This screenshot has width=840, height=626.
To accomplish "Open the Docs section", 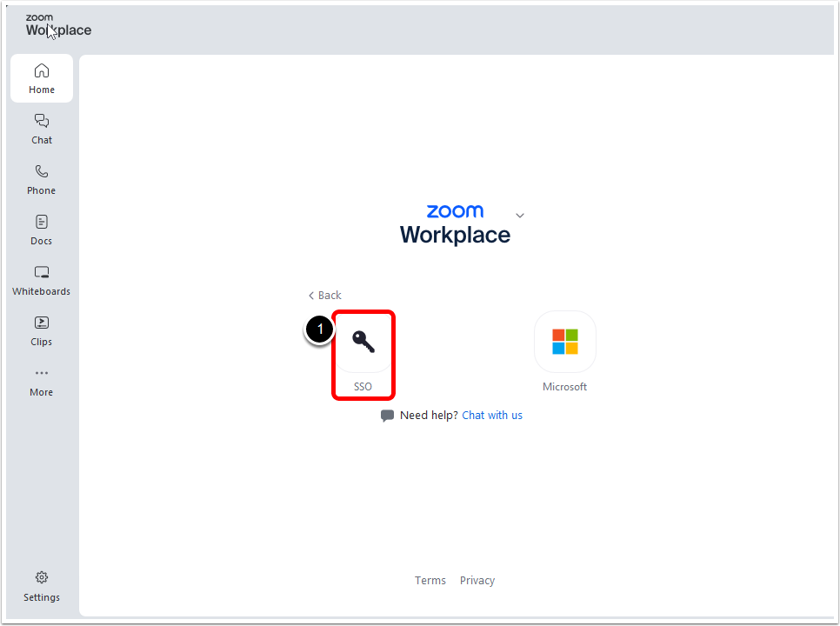I will [x=42, y=230].
